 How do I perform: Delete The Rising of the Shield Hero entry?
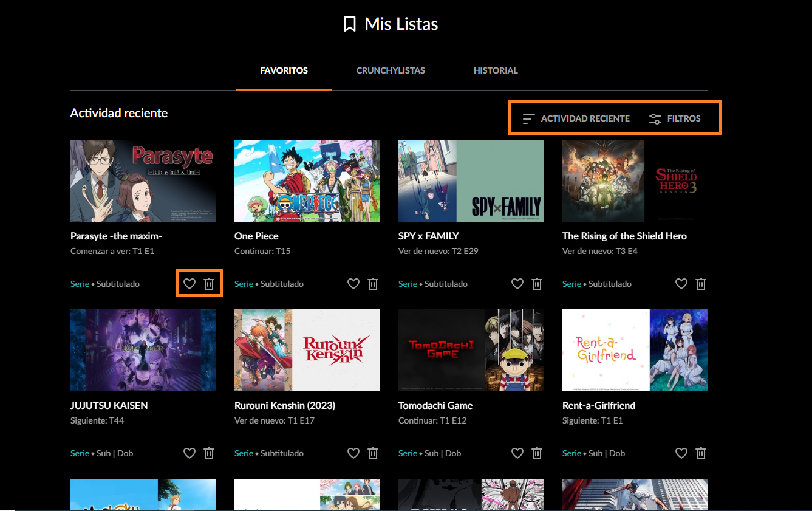point(701,284)
